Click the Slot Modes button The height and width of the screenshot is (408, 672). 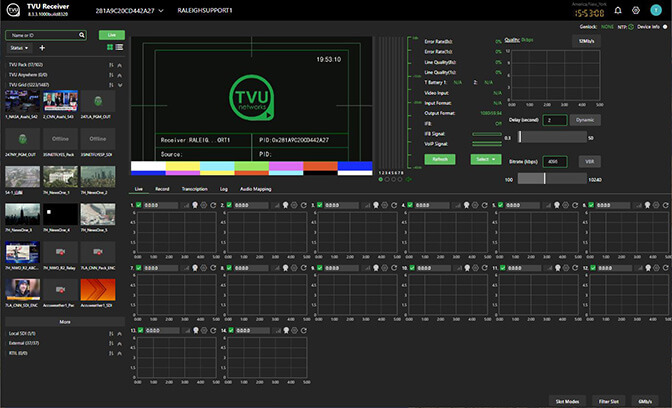pyautogui.click(x=567, y=402)
